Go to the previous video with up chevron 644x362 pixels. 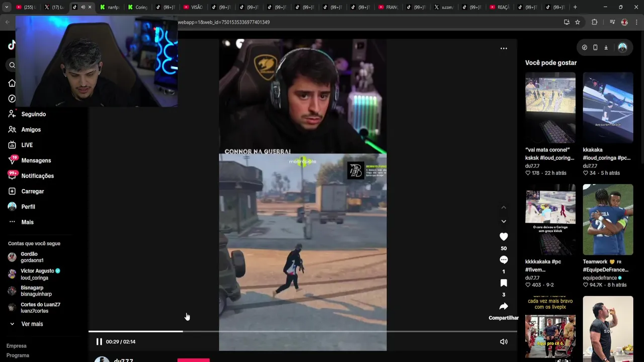[x=504, y=207]
